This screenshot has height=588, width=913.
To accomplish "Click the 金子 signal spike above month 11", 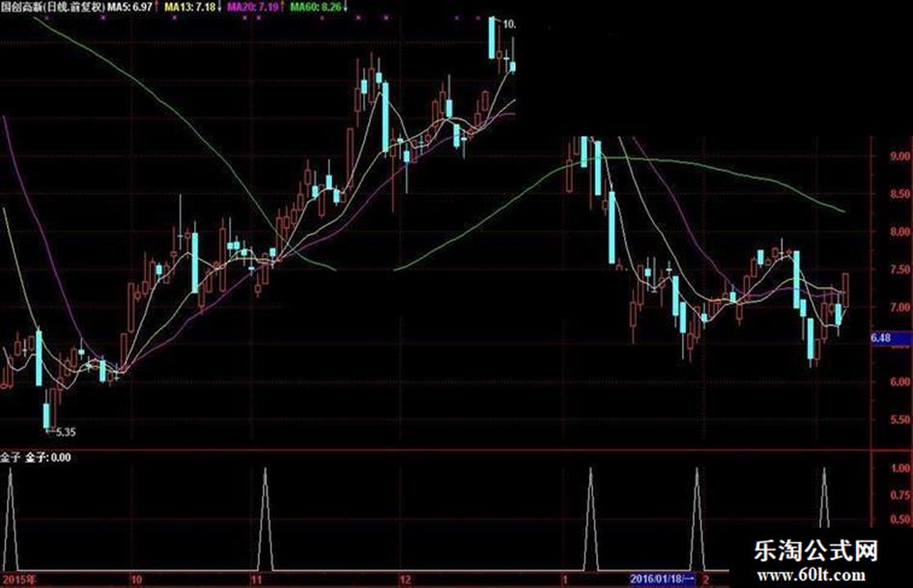I will click(x=266, y=518).
